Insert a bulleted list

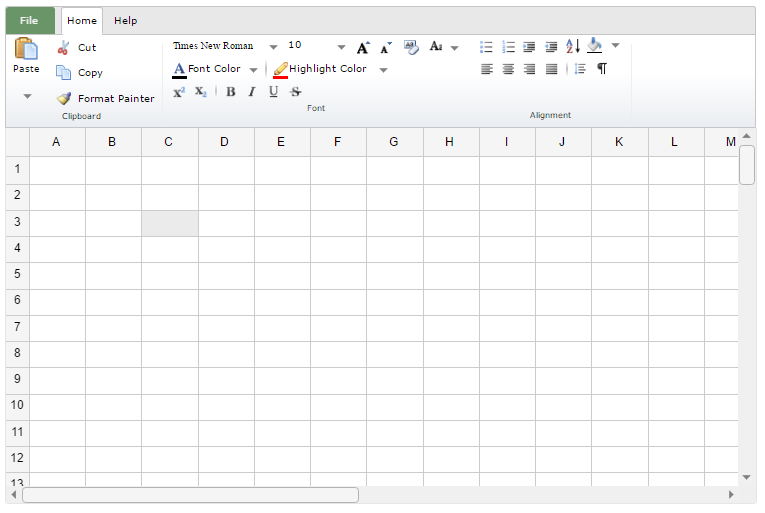(x=486, y=47)
